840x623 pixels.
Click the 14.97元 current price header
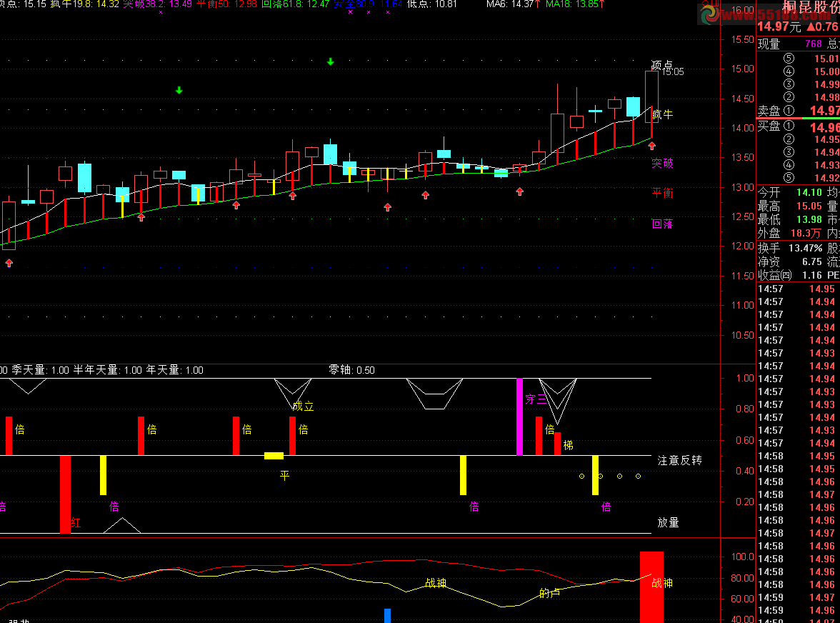779,26
